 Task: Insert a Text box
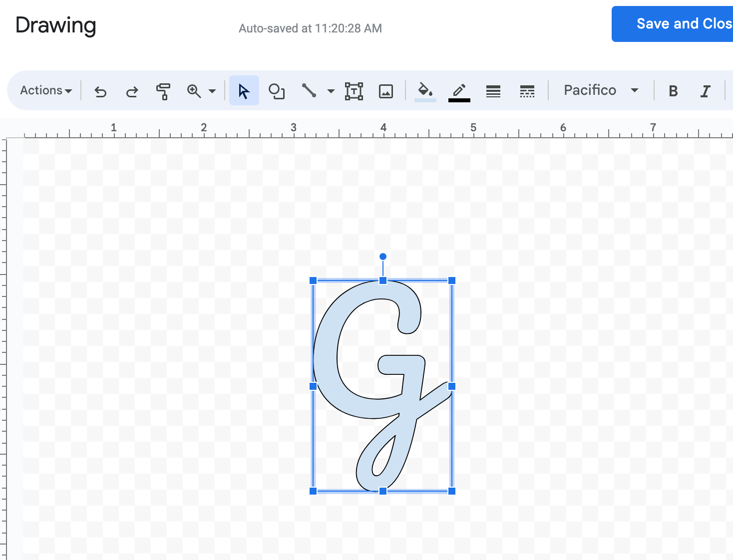coord(354,91)
